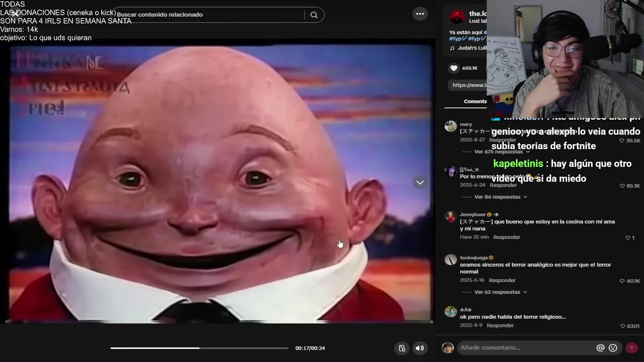Click the kapeletinis chat username
This screenshot has height=362, width=644.
click(x=518, y=164)
